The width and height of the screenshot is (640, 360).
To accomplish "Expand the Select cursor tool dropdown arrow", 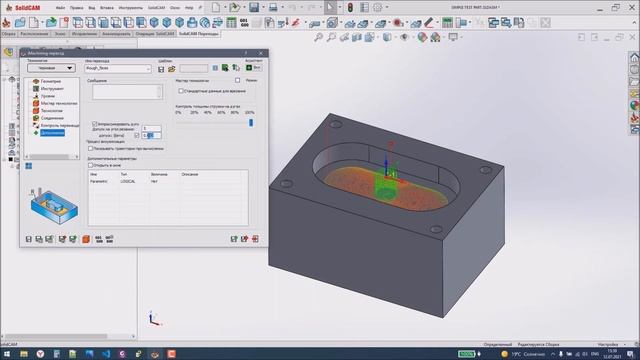I will pos(340,7).
